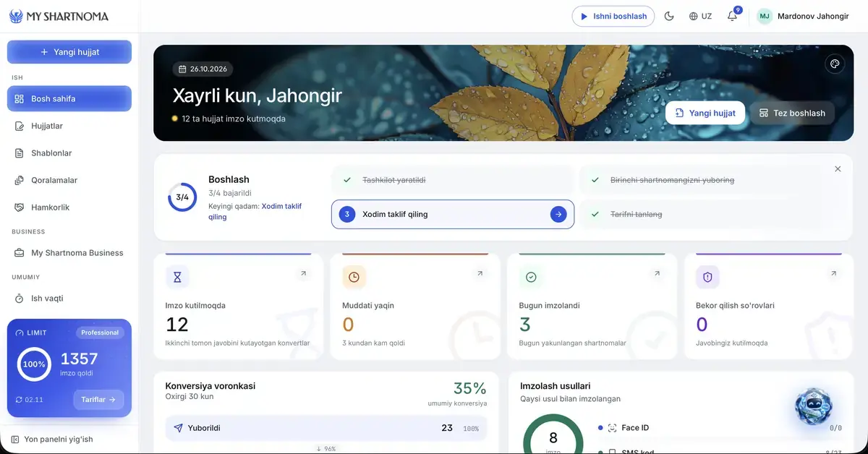Open Qoralamalar section
The height and width of the screenshot is (454, 868).
[69, 180]
